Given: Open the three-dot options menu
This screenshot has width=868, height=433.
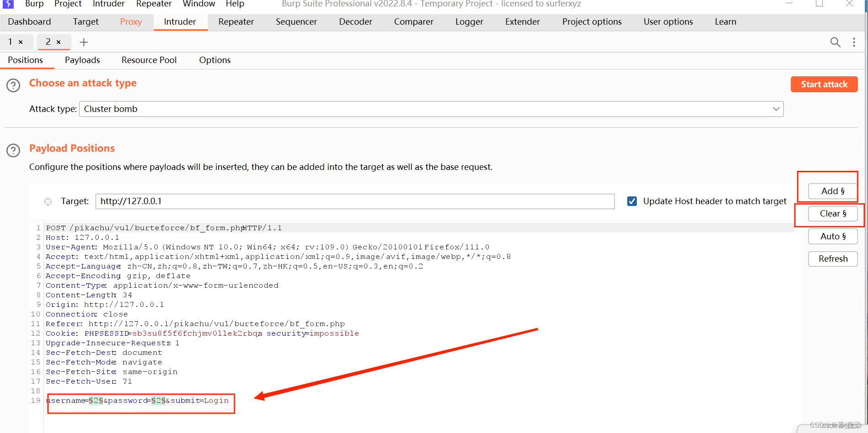Looking at the screenshot, I should 854,42.
